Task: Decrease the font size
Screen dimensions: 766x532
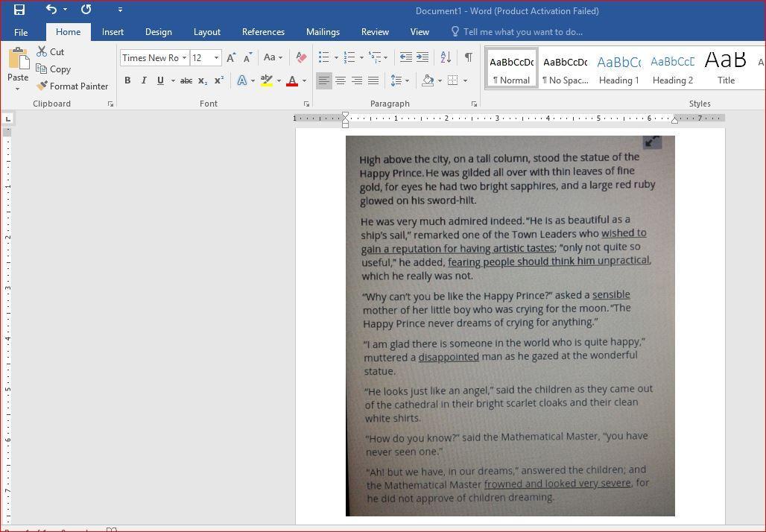Action: (x=248, y=57)
